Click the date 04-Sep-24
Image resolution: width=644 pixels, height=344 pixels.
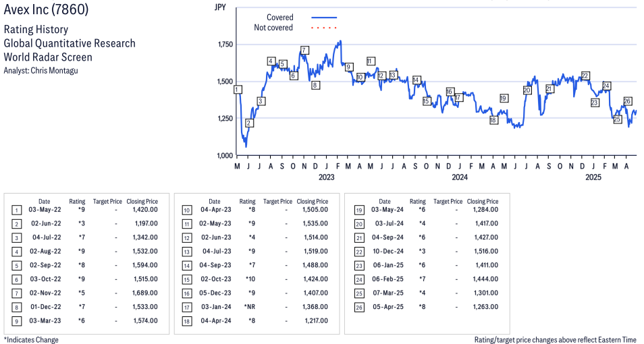point(387,237)
